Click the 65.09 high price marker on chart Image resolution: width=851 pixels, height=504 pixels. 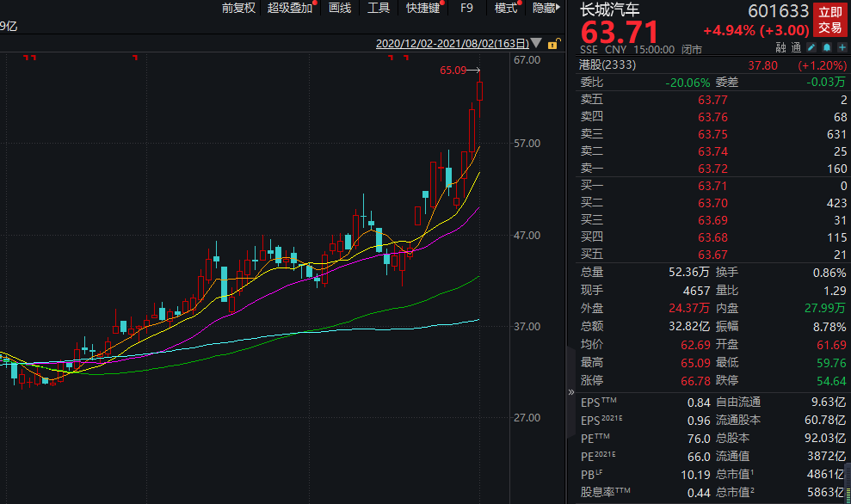click(453, 71)
